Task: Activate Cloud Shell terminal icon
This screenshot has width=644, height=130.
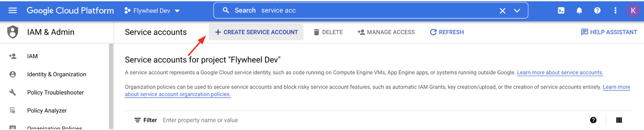Action: click(x=561, y=10)
